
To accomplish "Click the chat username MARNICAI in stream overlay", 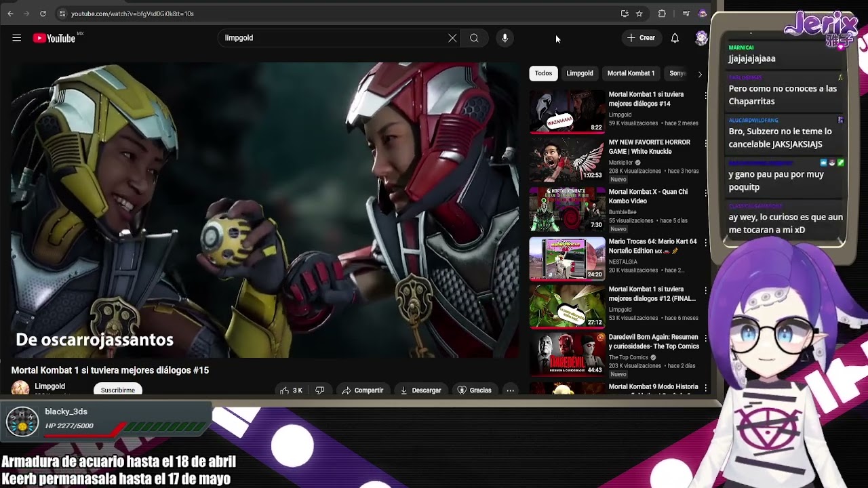I will pyautogui.click(x=741, y=47).
